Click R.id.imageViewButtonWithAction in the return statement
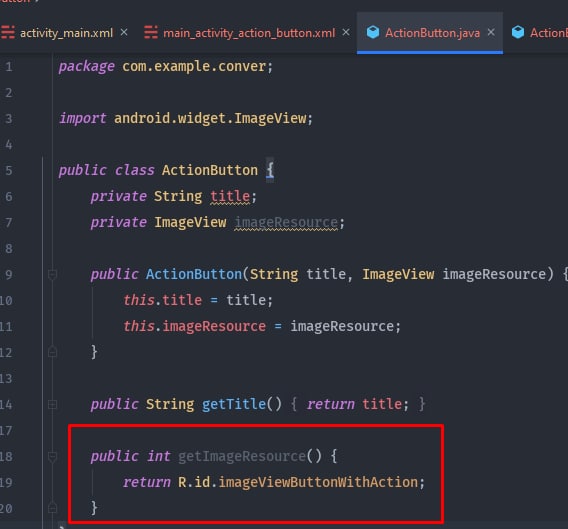 pos(298,483)
